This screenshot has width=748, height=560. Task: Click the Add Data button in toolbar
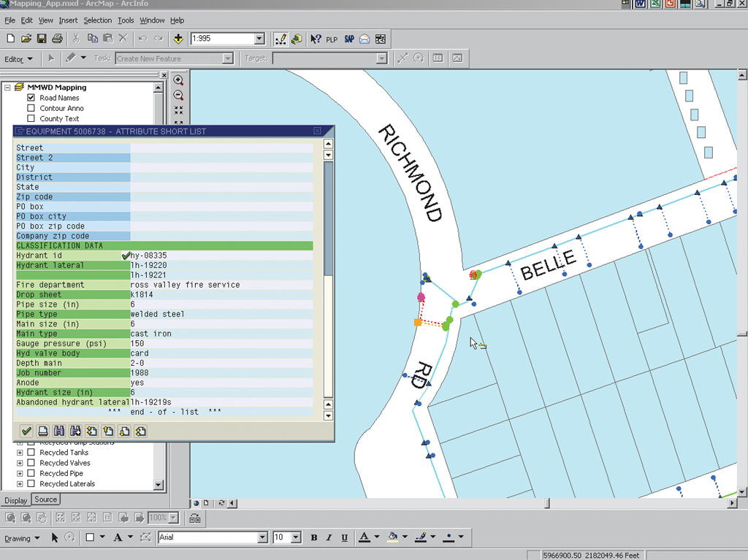178,39
